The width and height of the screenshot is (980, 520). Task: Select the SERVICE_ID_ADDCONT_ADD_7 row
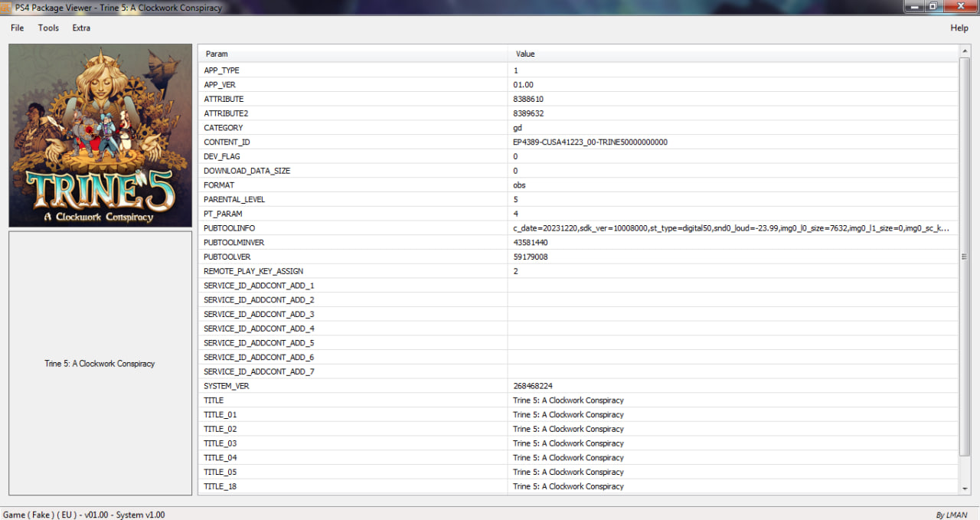(x=578, y=371)
